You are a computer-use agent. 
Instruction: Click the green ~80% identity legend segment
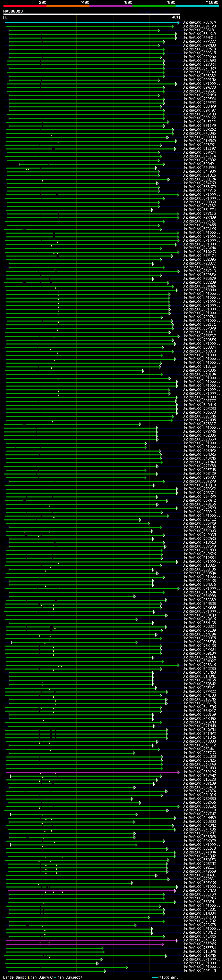pyautogui.click(x=154, y=6)
